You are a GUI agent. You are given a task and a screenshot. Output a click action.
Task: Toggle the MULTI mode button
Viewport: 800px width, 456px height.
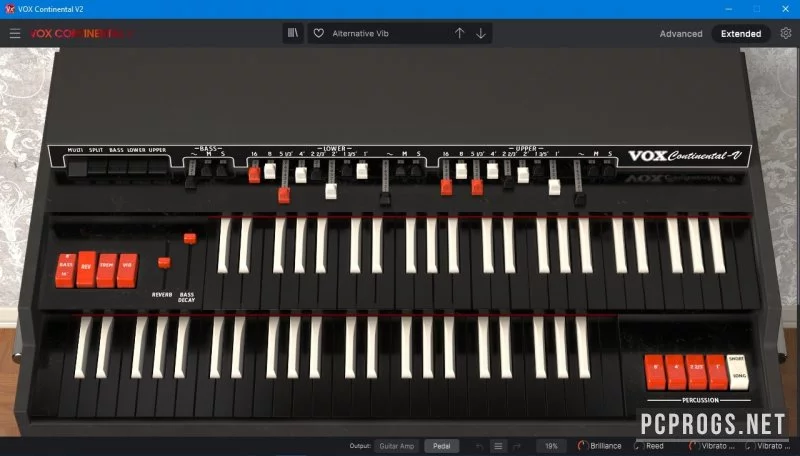click(x=77, y=167)
